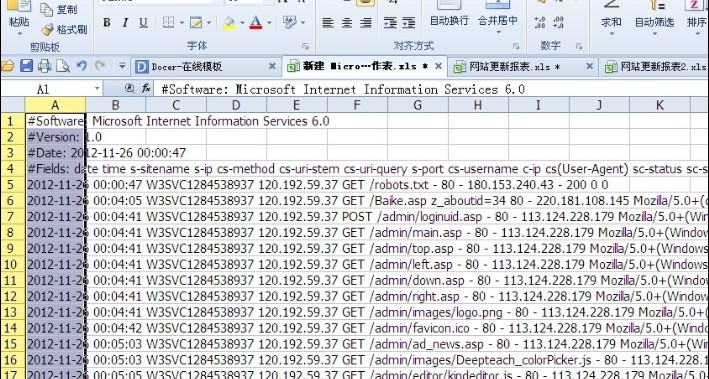Click the formula bar showing #Software text

pos(430,89)
